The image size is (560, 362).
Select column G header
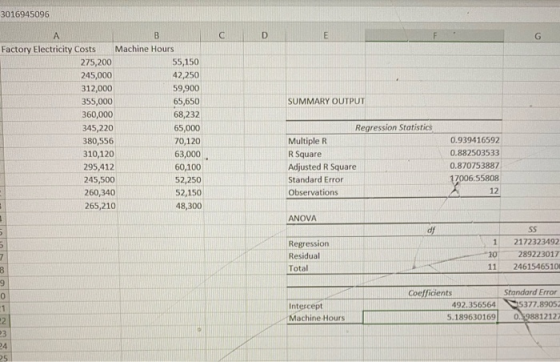tap(538, 36)
